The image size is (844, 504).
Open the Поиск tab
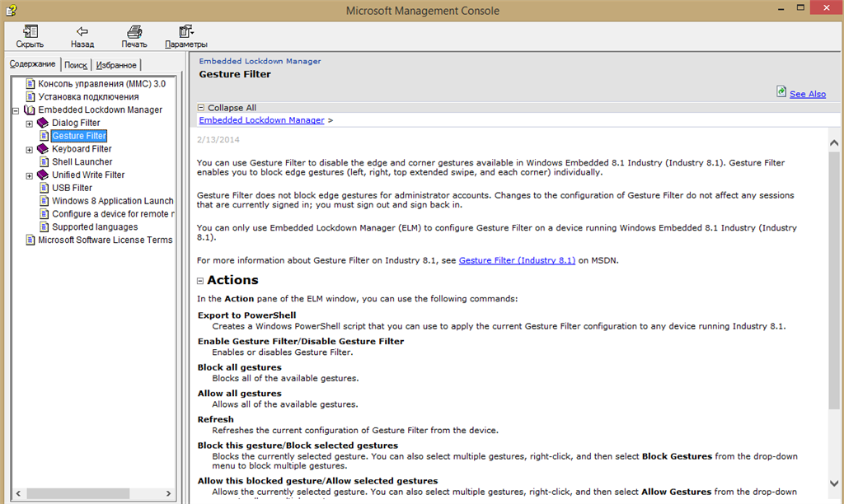(75, 65)
